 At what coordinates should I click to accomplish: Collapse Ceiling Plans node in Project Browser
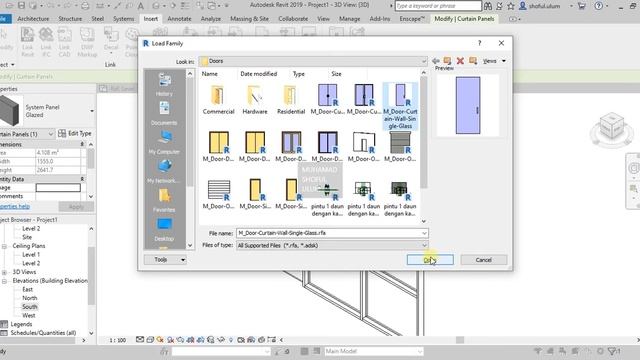pyautogui.click(x=4, y=246)
